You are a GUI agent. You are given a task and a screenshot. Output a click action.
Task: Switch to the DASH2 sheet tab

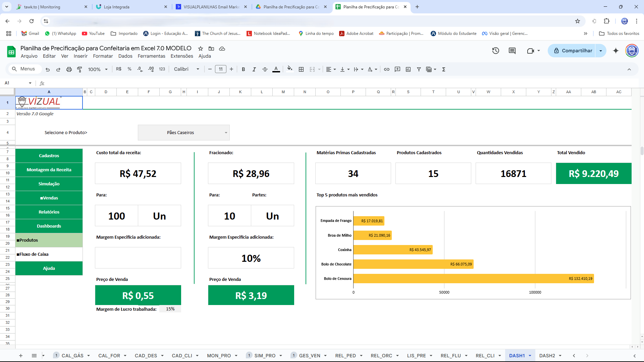point(547,356)
